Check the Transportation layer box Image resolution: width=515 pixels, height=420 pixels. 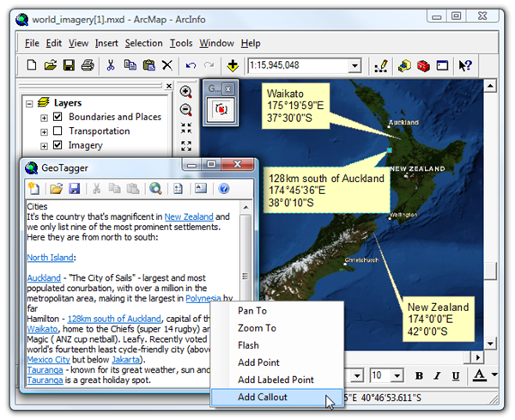[58, 131]
